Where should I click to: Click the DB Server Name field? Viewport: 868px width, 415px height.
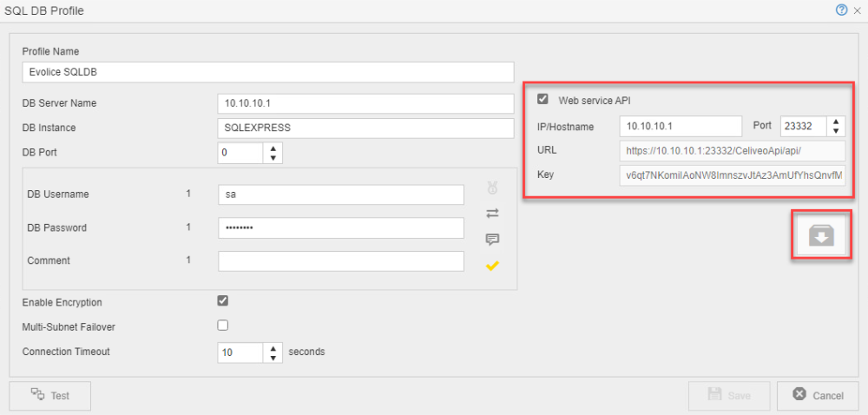365,103
